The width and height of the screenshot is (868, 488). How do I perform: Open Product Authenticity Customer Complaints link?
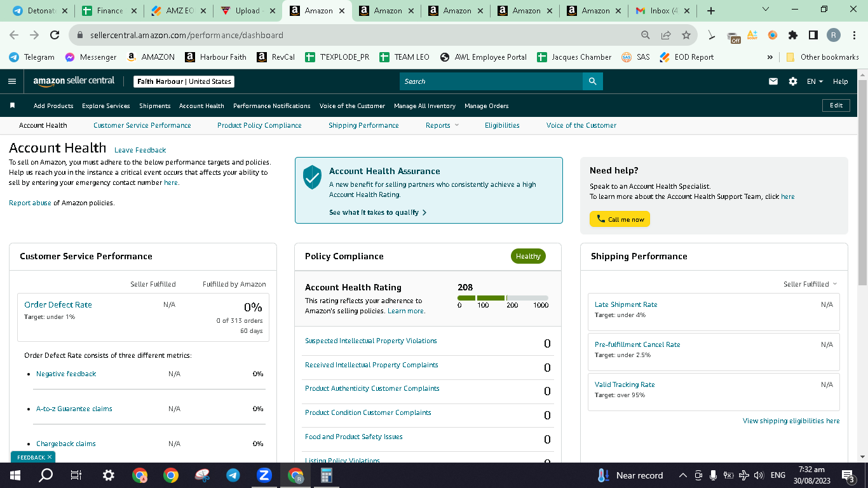pos(372,388)
